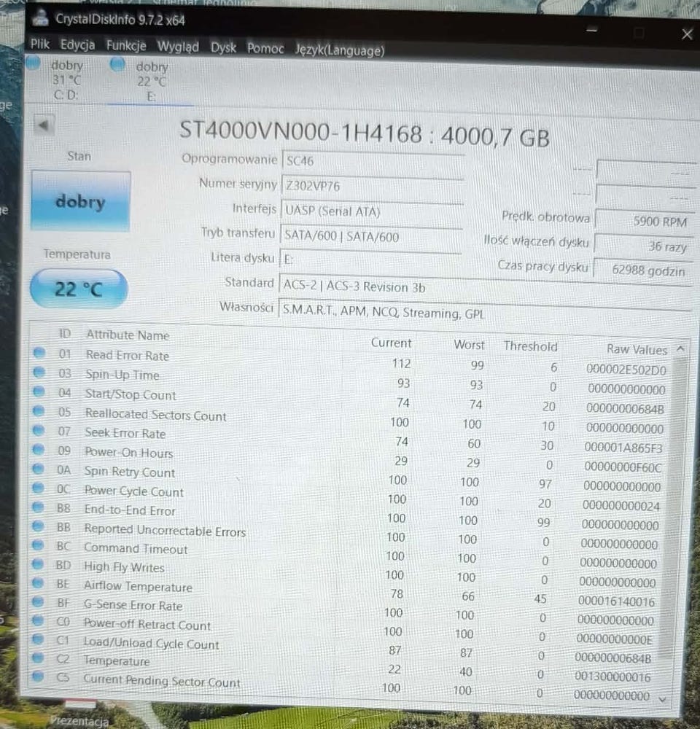Image resolution: width=700 pixels, height=729 pixels.
Task: Open the Plik menu
Action: click(x=40, y=44)
